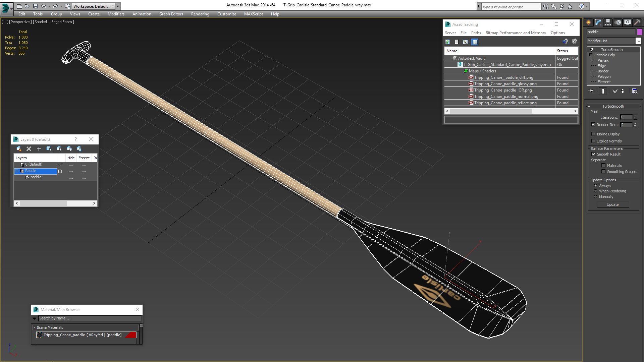The width and height of the screenshot is (644, 362).
Task: Select the Always update option
Action: pyautogui.click(x=595, y=186)
